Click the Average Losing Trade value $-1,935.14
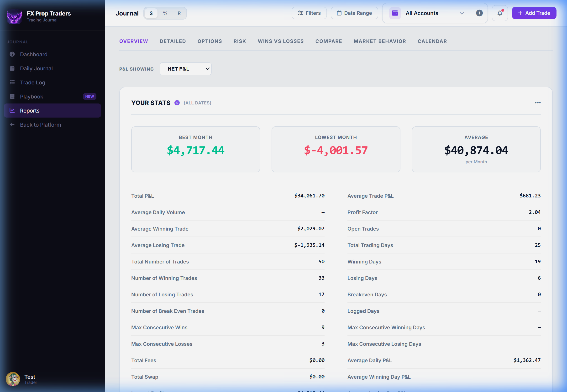The width and height of the screenshot is (567, 392). coord(309,245)
